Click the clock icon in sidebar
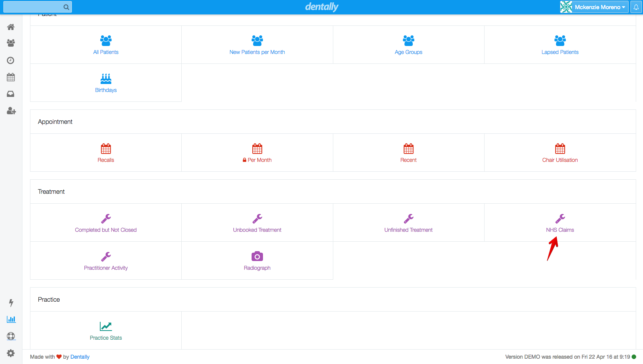Screen dimensions: 643x364 tap(11, 60)
